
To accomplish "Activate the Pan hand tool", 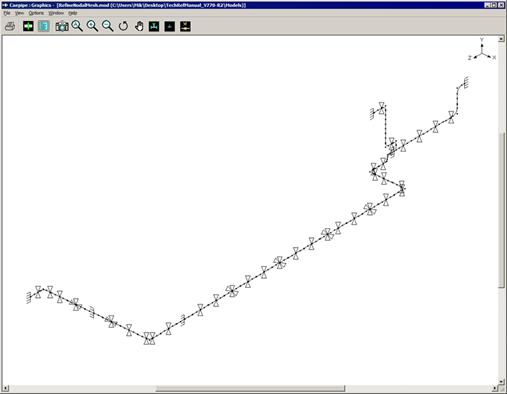I will pos(139,26).
